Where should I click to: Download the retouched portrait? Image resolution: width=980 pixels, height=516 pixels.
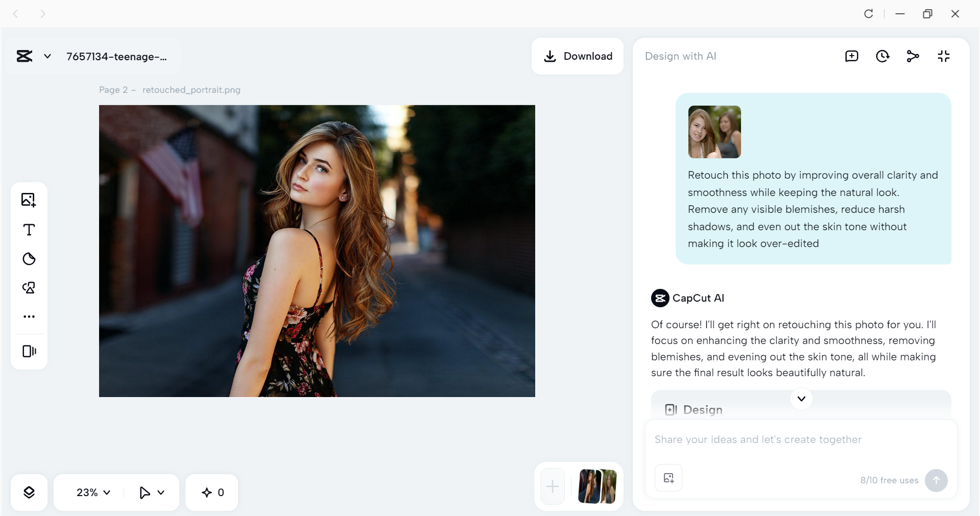click(578, 56)
